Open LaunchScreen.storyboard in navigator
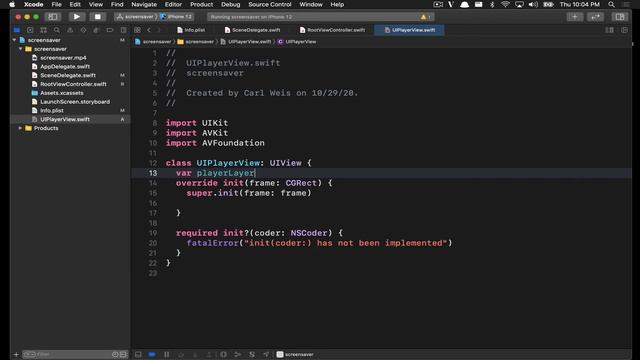This screenshot has width=640, height=360. point(75,102)
